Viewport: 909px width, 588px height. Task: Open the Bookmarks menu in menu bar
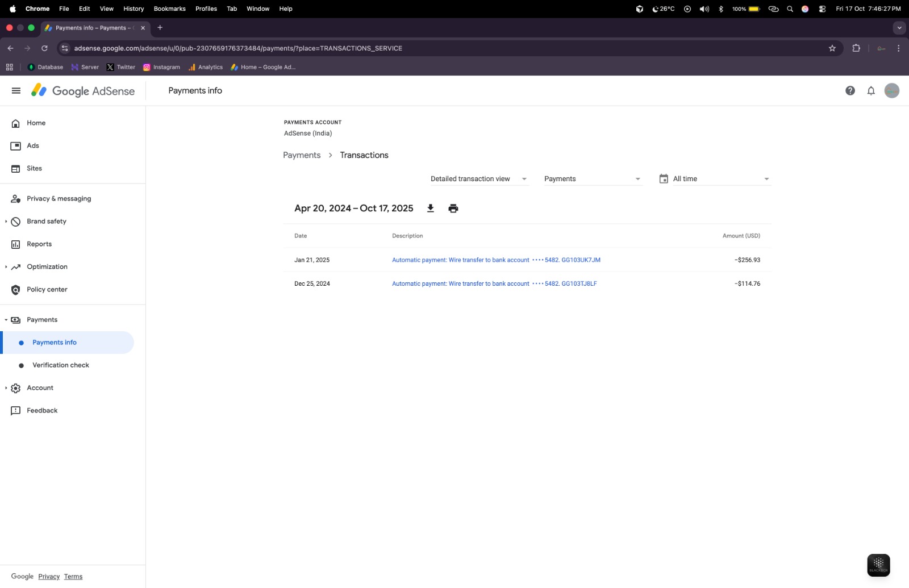pyautogui.click(x=169, y=9)
